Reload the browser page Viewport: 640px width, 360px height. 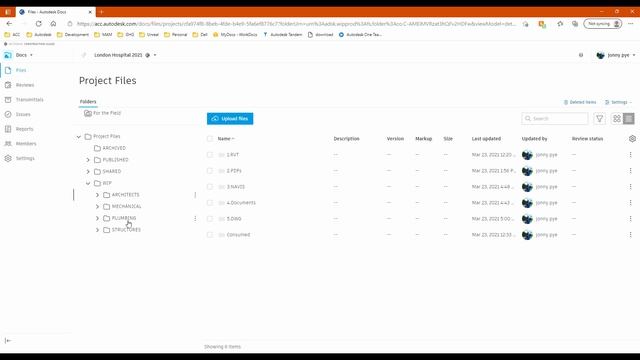click(x=38, y=24)
